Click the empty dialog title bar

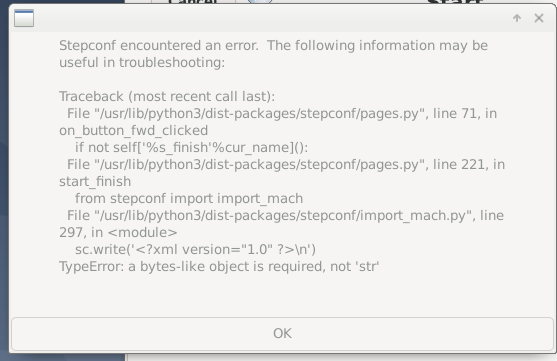[272, 18]
